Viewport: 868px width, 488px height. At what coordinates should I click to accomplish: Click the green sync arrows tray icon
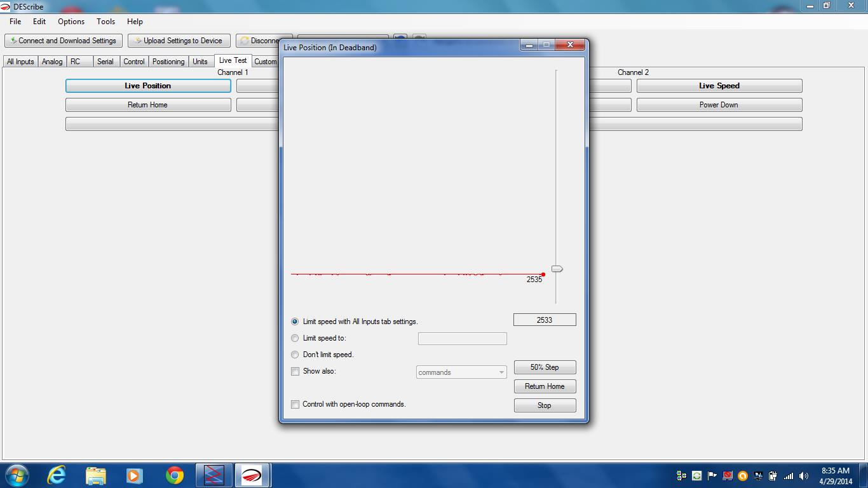[x=697, y=476]
